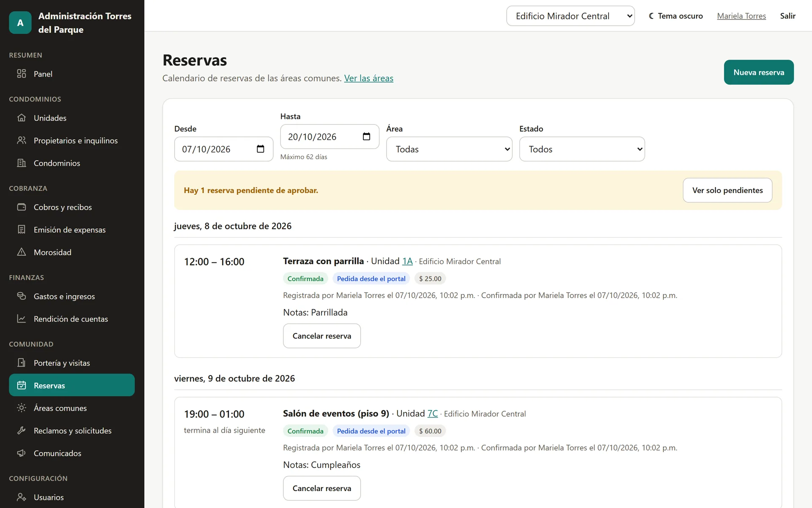Click the Panel grid icon in sidebar
812x508 pixels.
22,74
